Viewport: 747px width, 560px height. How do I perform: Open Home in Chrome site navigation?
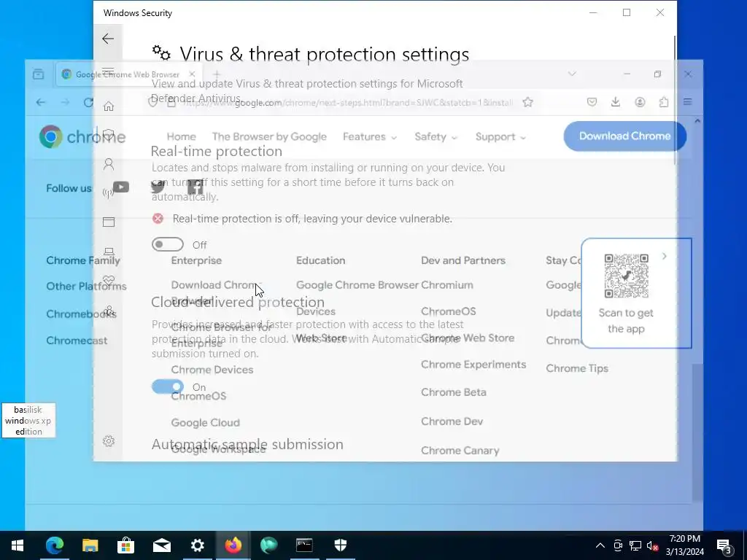click(181, 136)
